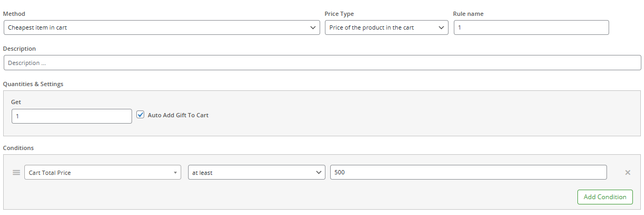Click the 'Get' label above quantity field
The height and width of the screenshot is (215, 644).
pos(16,102)
